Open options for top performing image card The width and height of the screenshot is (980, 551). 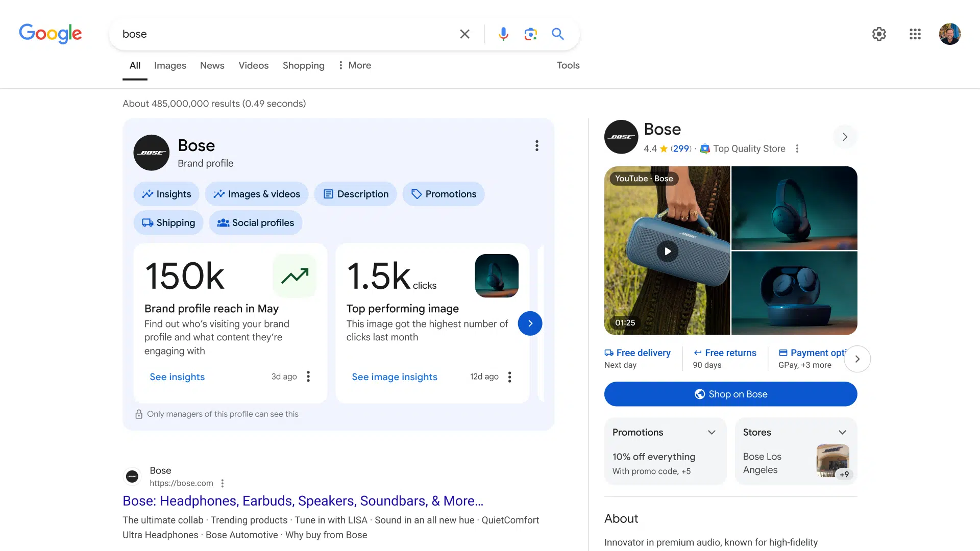[x=509, y=377]
